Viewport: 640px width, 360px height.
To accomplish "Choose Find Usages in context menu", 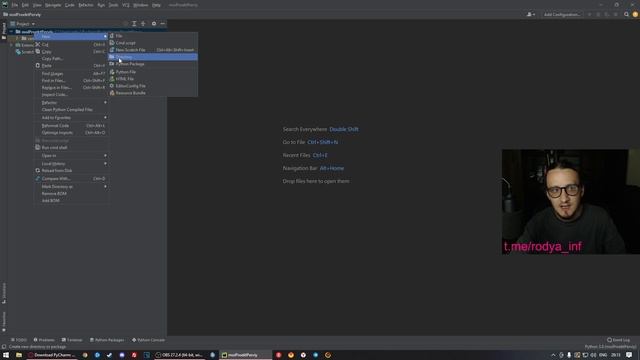I will [x=71, y=74].
